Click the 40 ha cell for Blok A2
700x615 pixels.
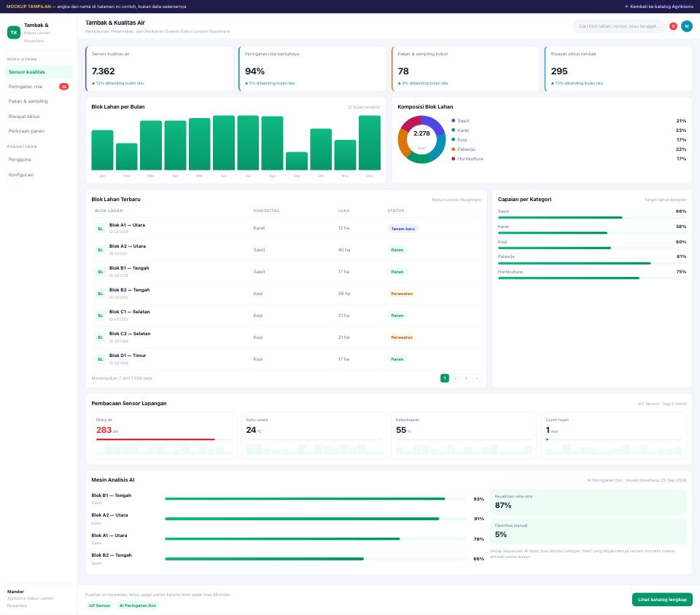[343, 250]
